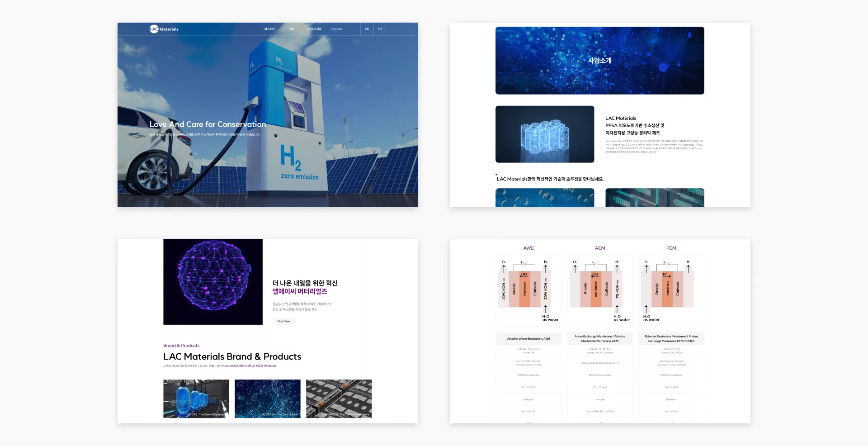868x446 pixels.
Task: Open the 회사소개 navigation menu item
Action: pyautogui.click(x=269, y=29)
